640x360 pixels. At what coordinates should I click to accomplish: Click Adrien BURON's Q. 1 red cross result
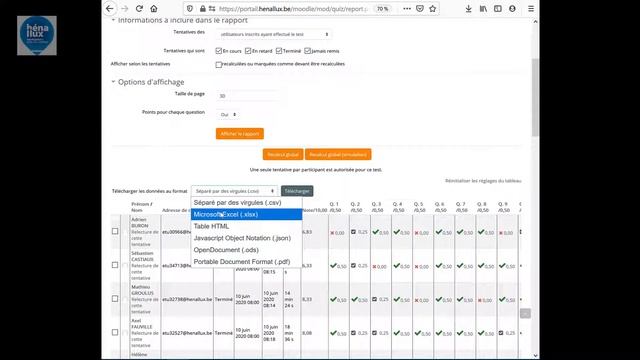[x=332, y=233]
